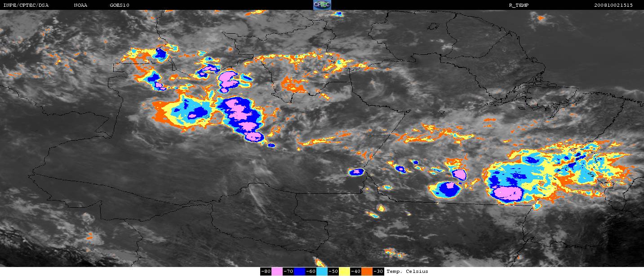The height and width of the screenshot is (276, 644).
Task: Click the -30 legend value
Action: click(x=378, y=272)
